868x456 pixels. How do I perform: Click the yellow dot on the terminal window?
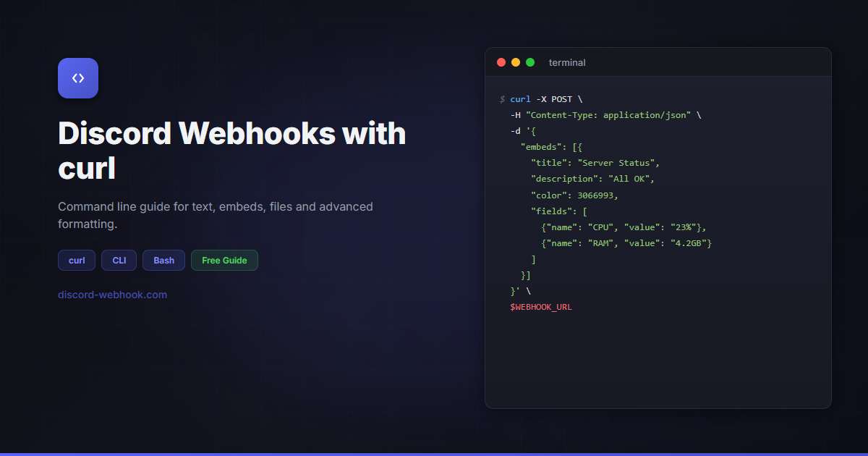pos(516,62)
